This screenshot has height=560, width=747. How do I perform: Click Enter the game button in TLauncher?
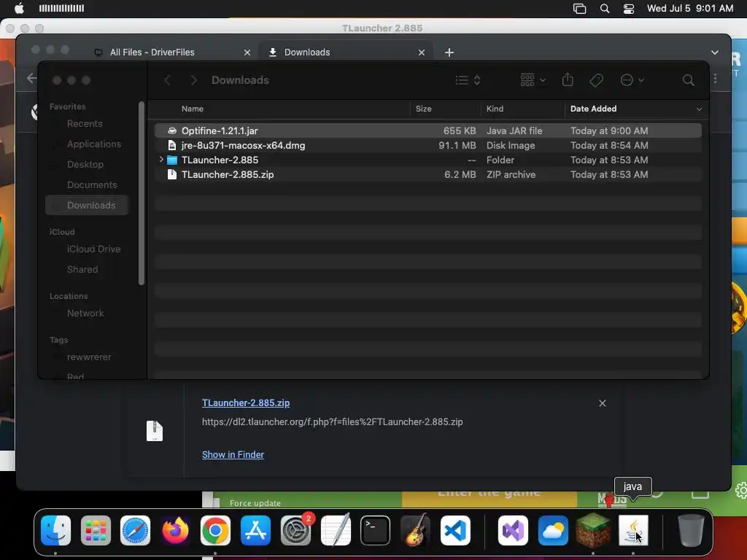pyautogui.click(x=489, y=499)
